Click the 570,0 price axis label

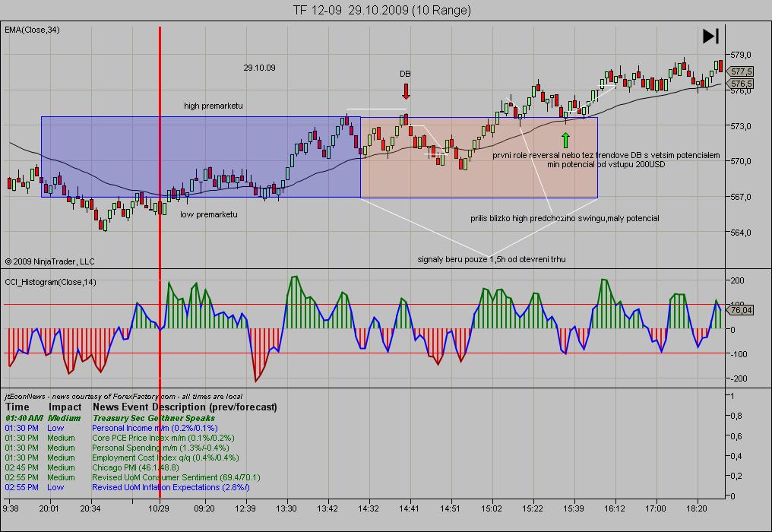pos(742,161)
